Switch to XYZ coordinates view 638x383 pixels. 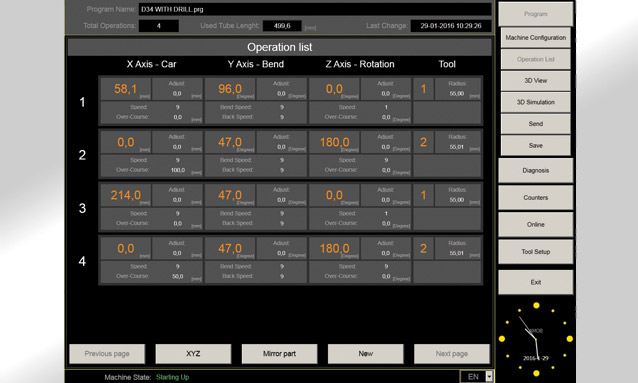coord(193,354)
